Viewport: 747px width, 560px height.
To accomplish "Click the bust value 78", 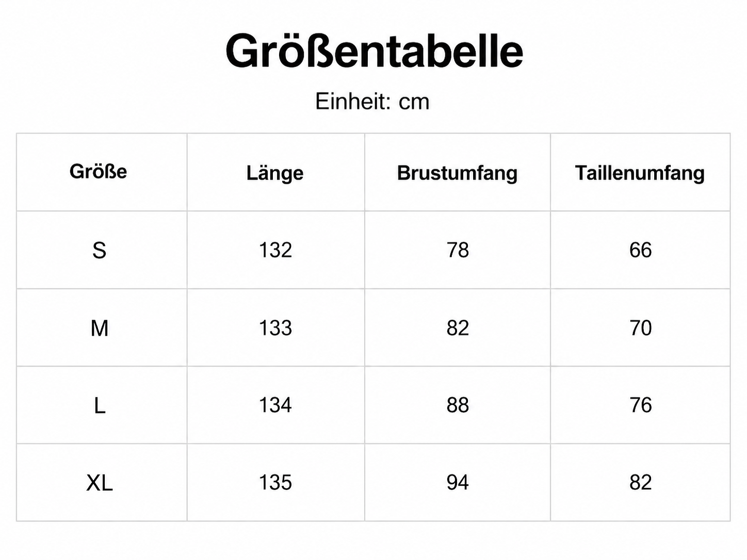I will click(x=458, y=250).
